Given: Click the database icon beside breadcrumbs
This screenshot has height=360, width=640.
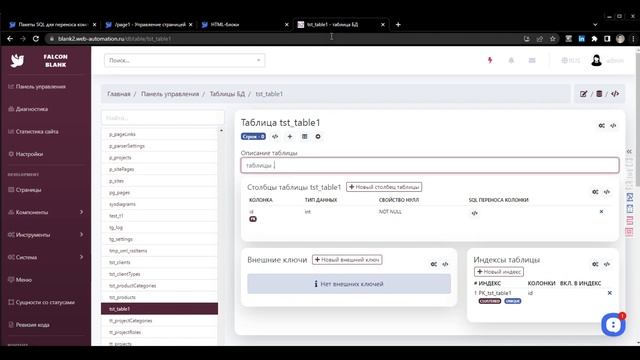Looking at the screenshot, I should pos(599,94).
